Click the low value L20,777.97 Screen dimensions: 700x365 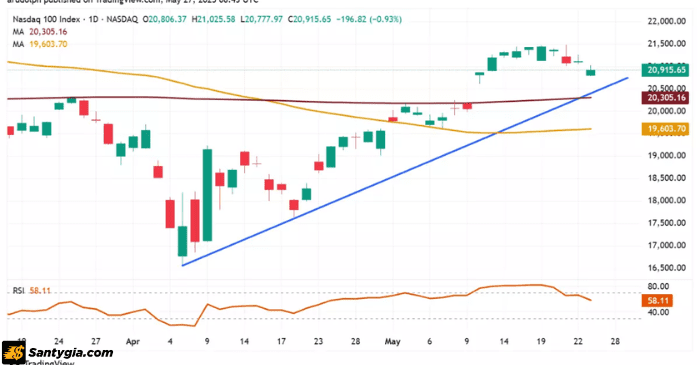(x=261, y=19)
